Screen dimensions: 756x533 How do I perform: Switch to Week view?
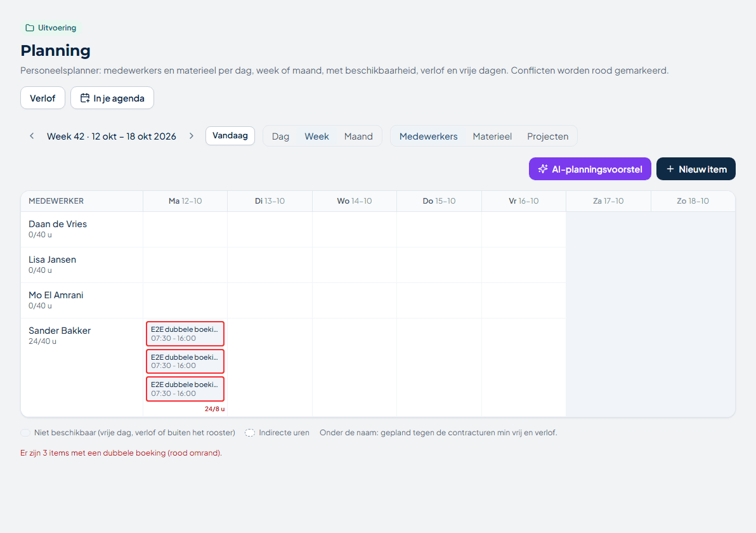[316, 136]
